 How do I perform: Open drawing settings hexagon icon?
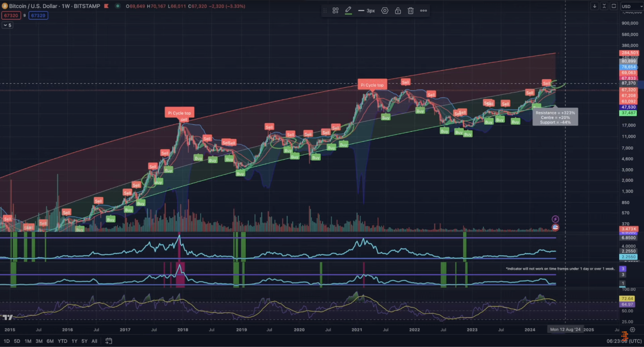385,11
